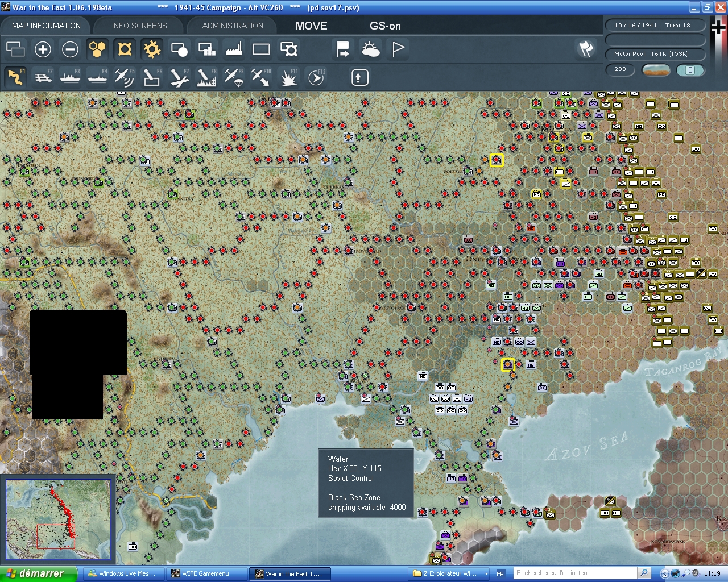Toggle the map preferences gear
This screenshot has height=582, width=728.
point(152,49)
